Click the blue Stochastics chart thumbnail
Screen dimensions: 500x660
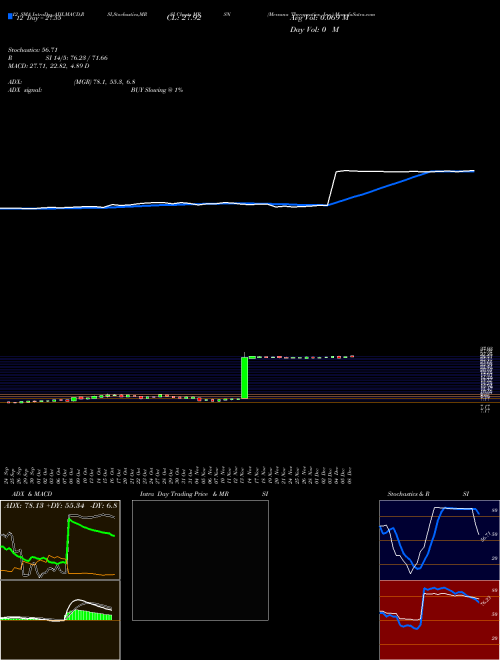439,540
